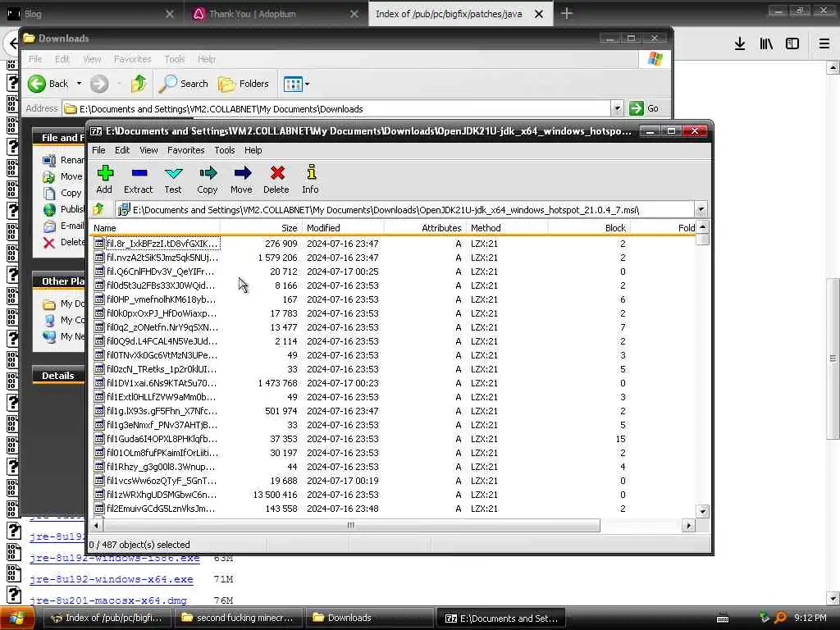840x630 pixels.
Task: Open the Info dialog in 7-Zip
Action: pyautogui.click(x=311, y=180)
